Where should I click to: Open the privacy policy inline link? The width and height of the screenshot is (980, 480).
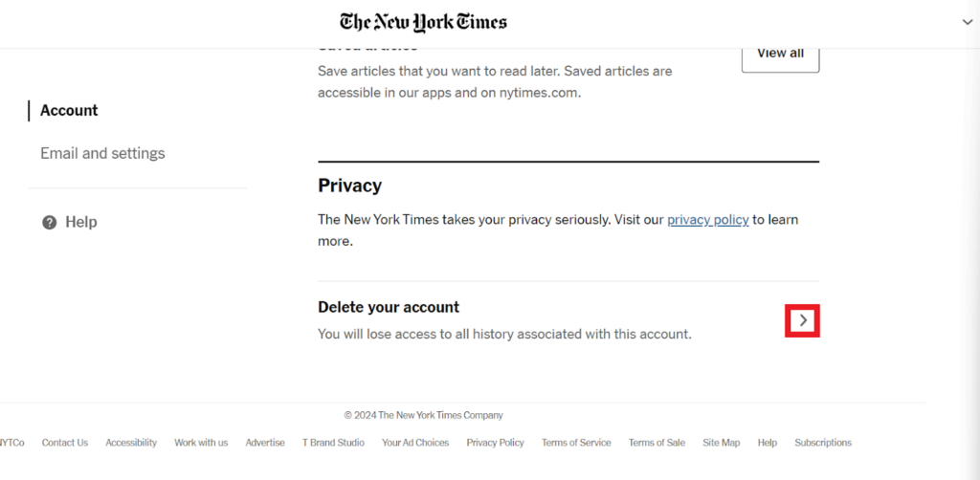[x=707, y=220]
